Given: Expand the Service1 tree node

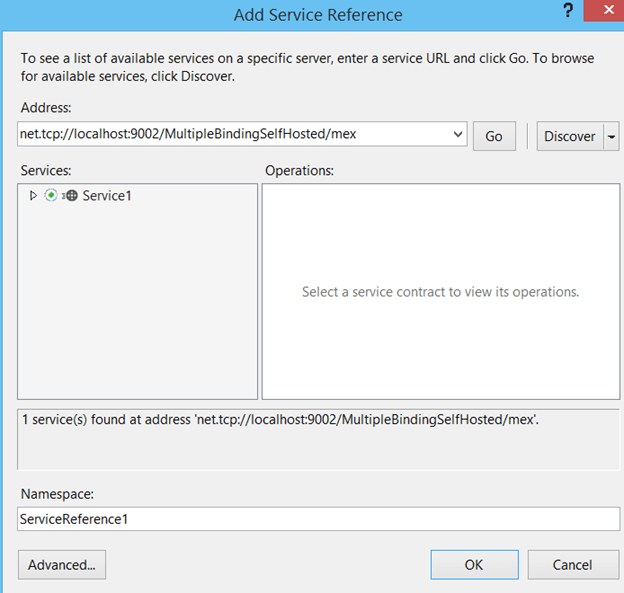Looking at the screenshot, I should (33, 196).
